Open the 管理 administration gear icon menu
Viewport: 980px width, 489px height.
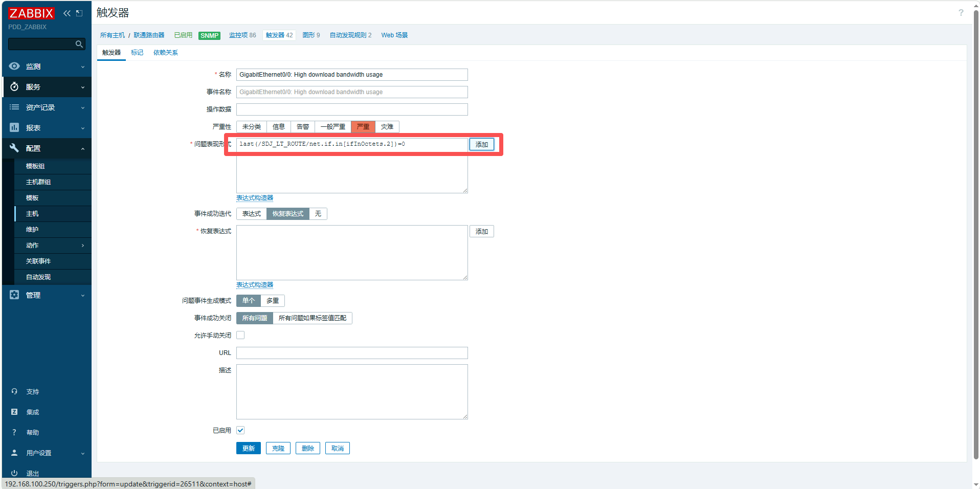click(x=14, y=295)
